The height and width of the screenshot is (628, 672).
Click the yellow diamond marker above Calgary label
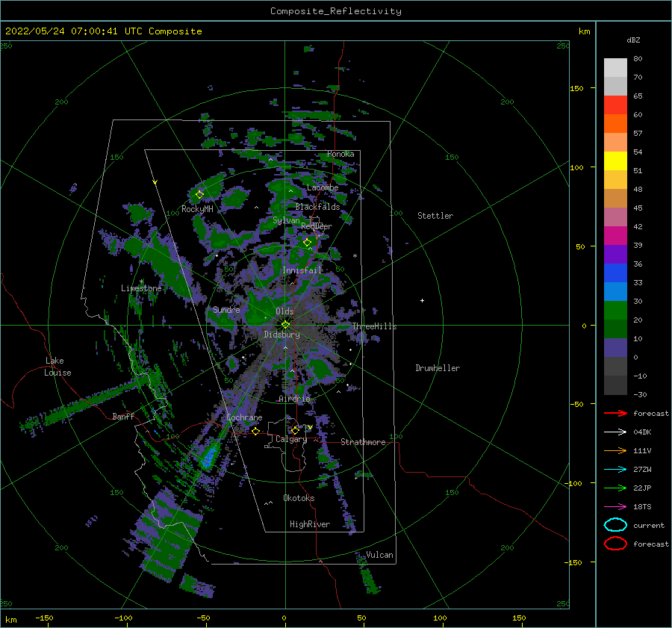tap(295, 430)
